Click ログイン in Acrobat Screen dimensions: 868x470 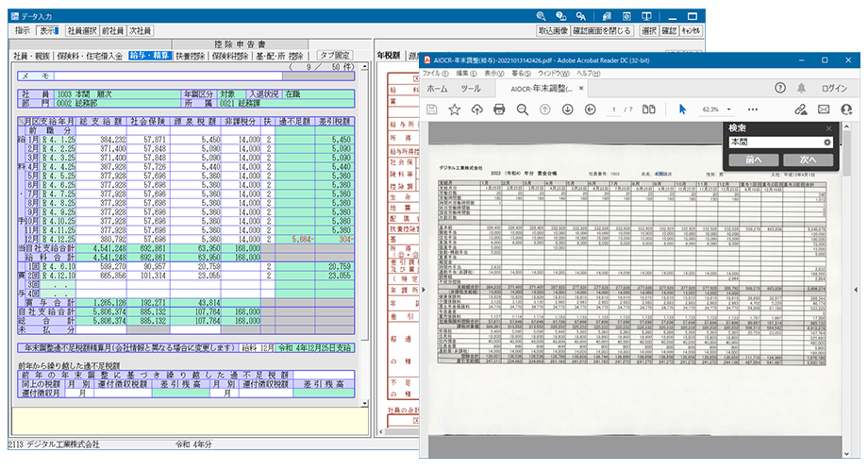(834, 89)
